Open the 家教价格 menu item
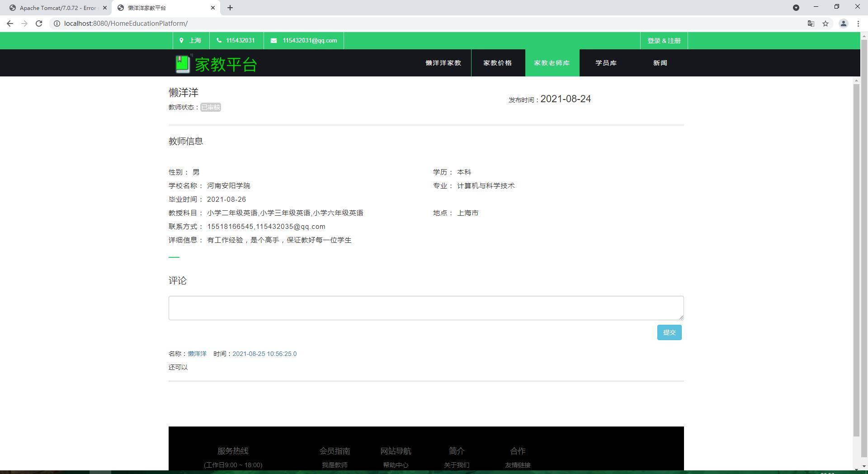 [x=497, y=63]
